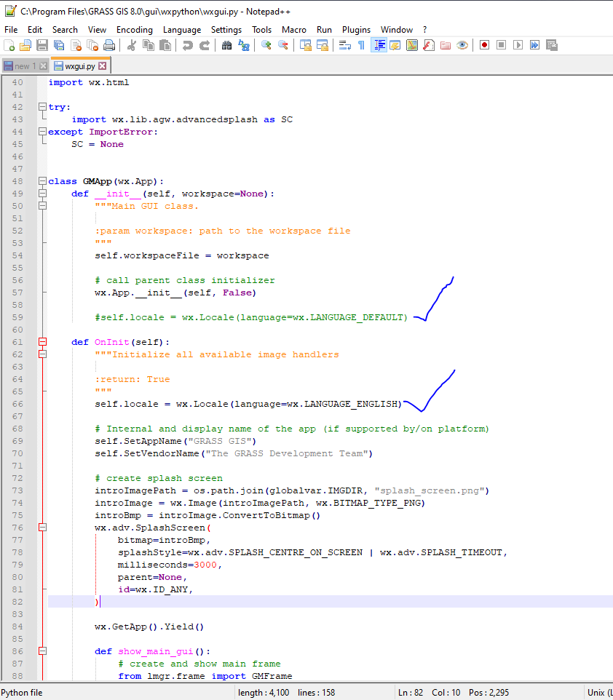
Task: Open the Run menu
Action: [325, 29]
